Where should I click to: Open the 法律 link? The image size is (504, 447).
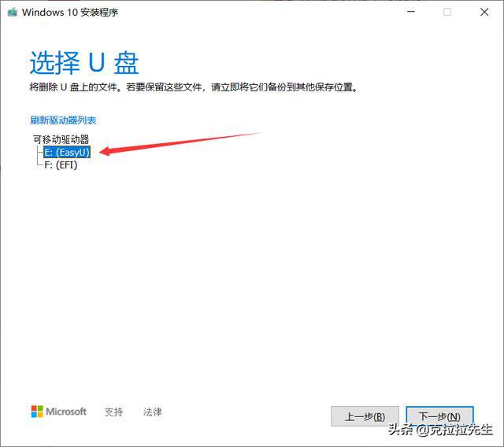pos(152,412)
